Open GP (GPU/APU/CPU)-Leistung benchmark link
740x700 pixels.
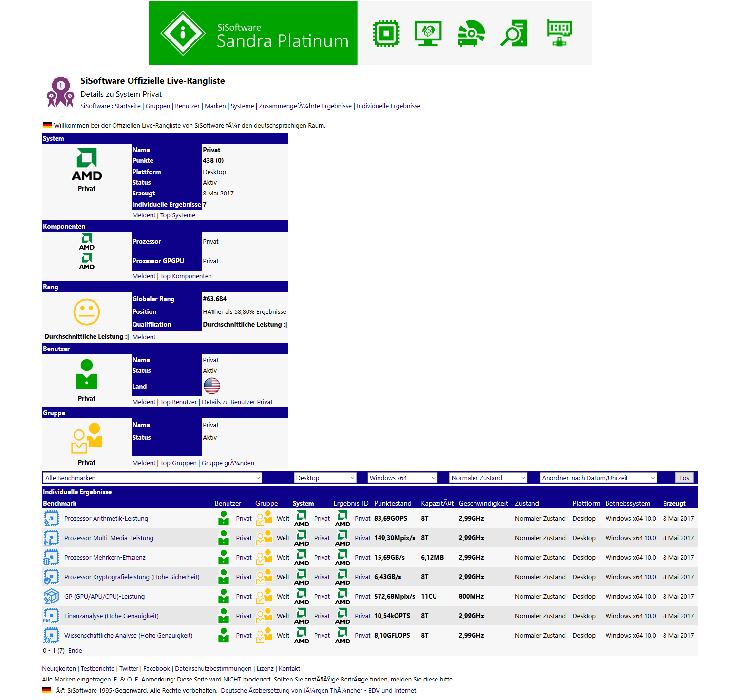(104, 596)
